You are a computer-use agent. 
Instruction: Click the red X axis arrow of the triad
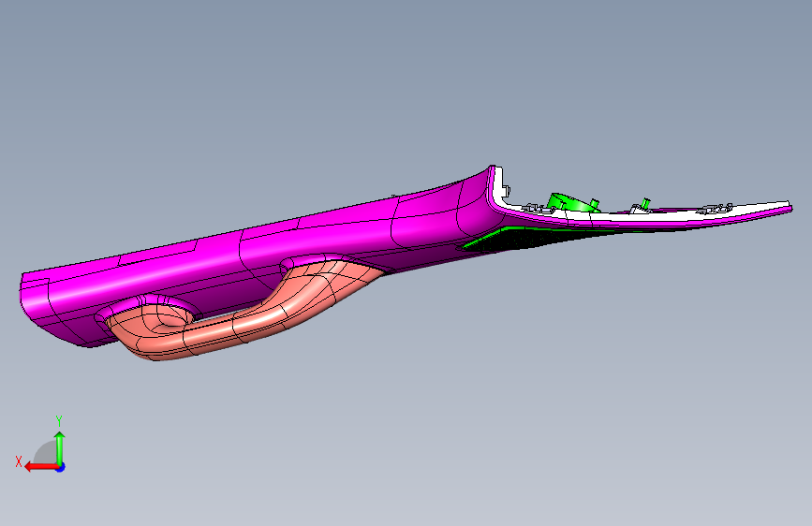[40, 467]
